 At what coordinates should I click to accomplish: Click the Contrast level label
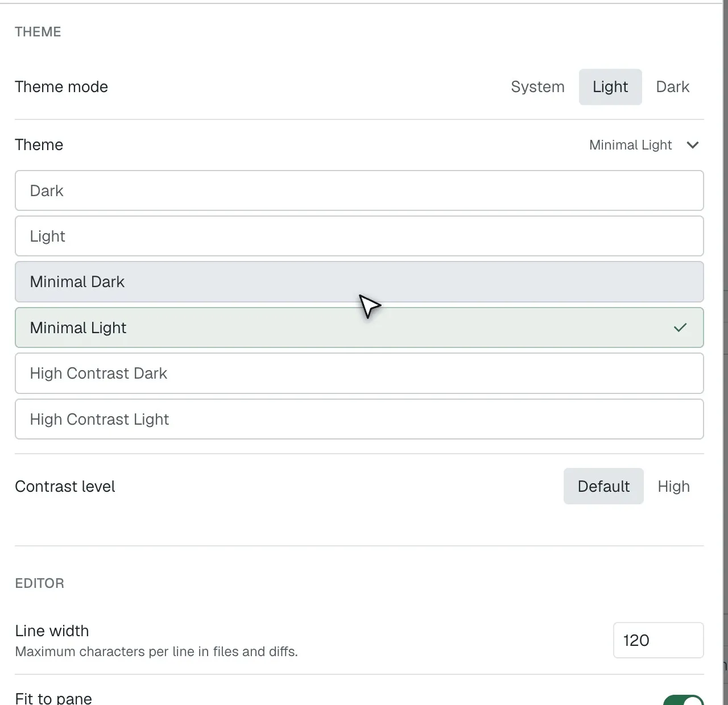pos(65,487)
